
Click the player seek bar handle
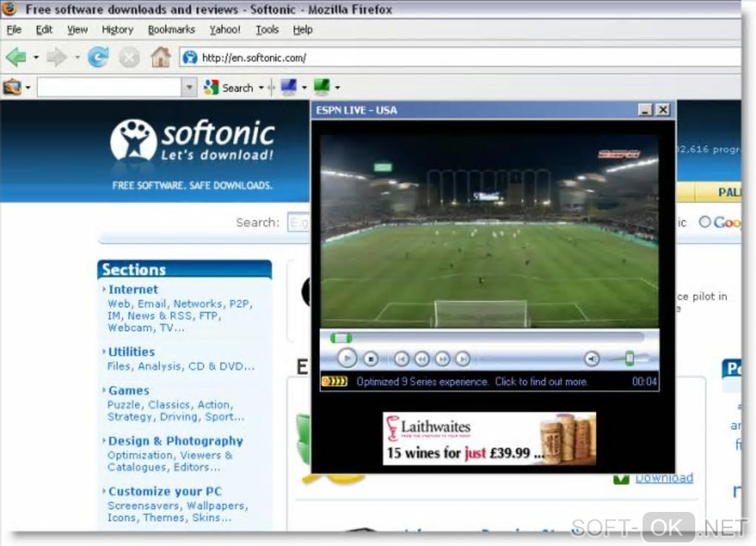341,338
